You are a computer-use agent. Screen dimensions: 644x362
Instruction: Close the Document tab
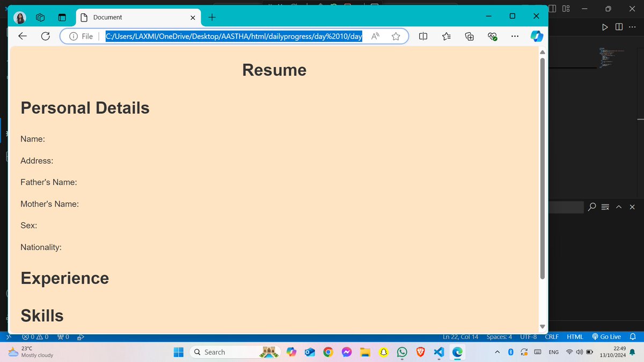coord(193,17)
